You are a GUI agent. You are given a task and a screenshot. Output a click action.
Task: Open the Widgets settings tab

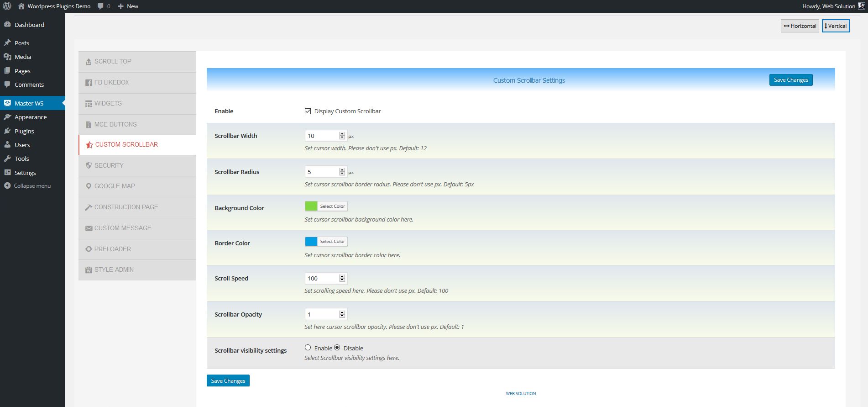[x=108, y=104]
